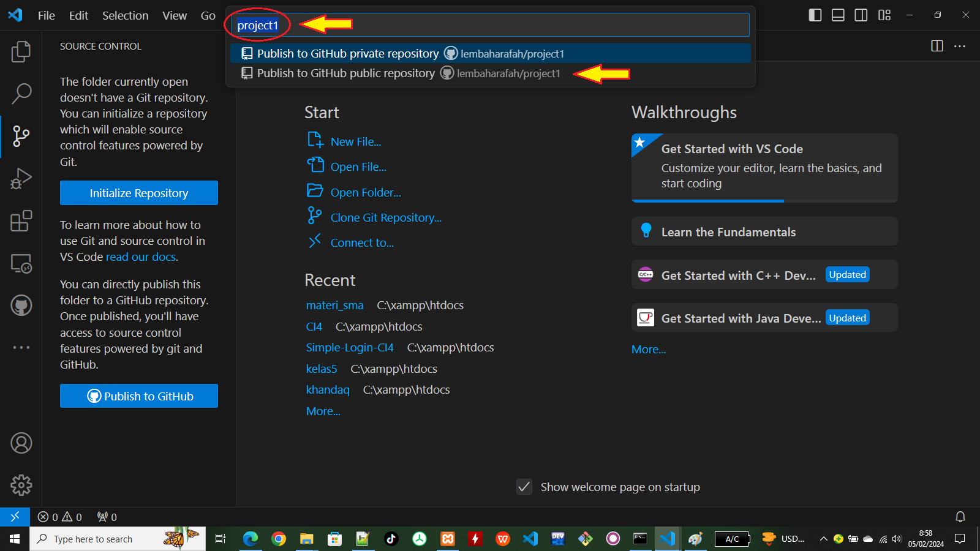Image resolution: width=980 pixels, height=551 pixels.
Task: Open Microsoft Edge from taskbar
Action: point(251,539)
